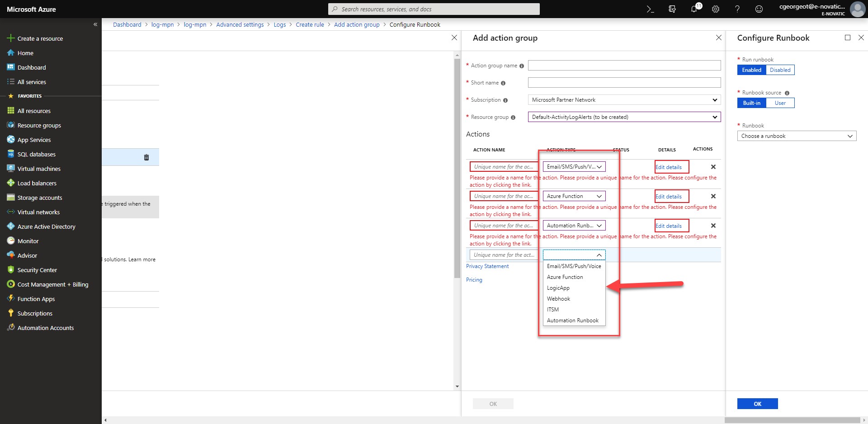Open portal settings gear
This screenshot has width=868, height=424.
point(716,9)
